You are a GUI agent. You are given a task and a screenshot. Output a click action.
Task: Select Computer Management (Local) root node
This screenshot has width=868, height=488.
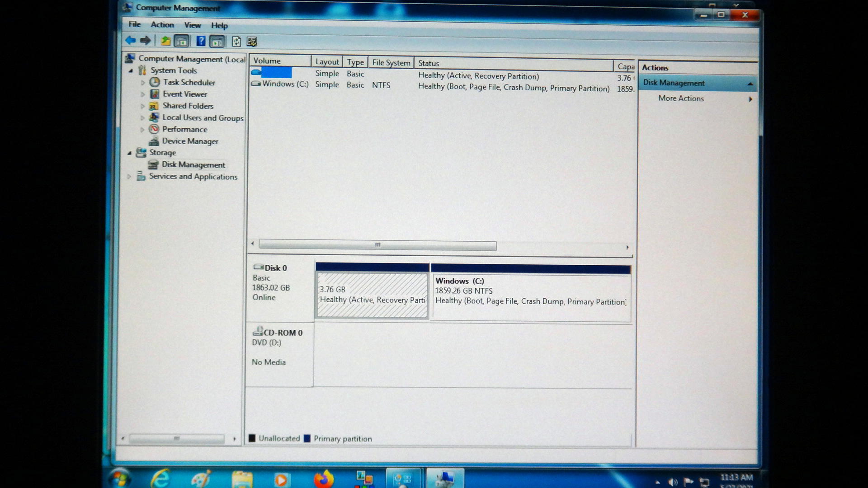(192, 59)
